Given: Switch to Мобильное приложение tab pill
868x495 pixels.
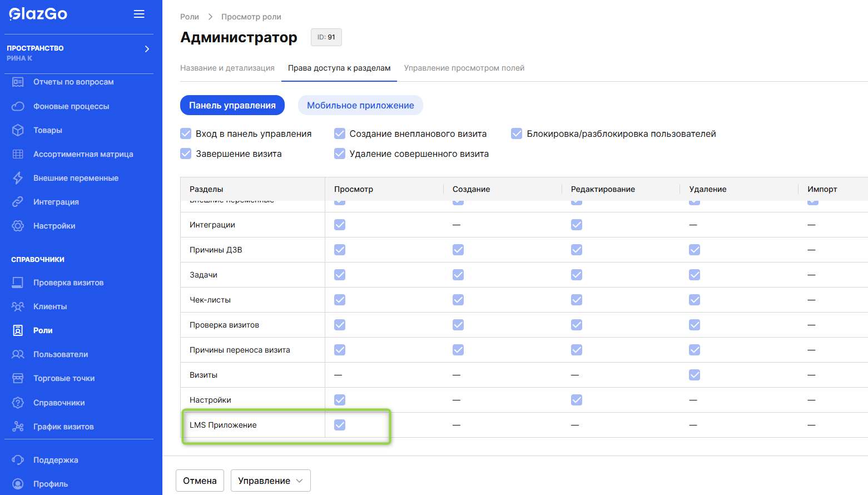Looking at the screenshot, I should (x=360, y=105).
